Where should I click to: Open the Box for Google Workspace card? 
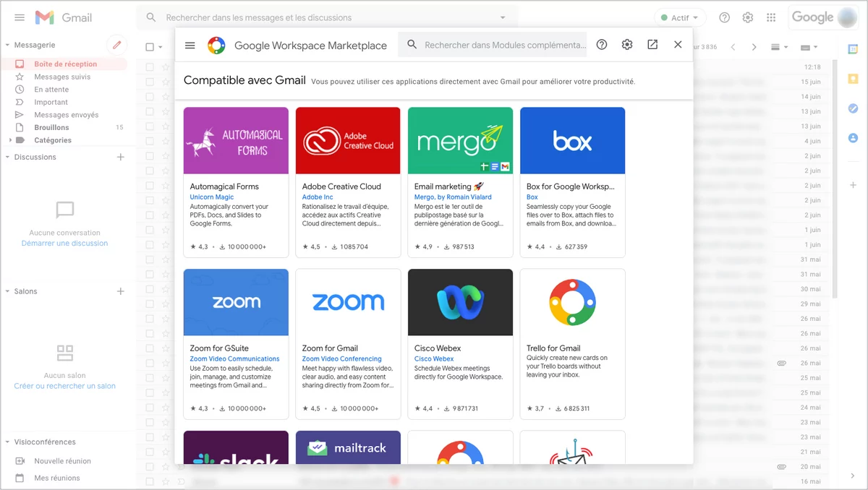[572, 182]
